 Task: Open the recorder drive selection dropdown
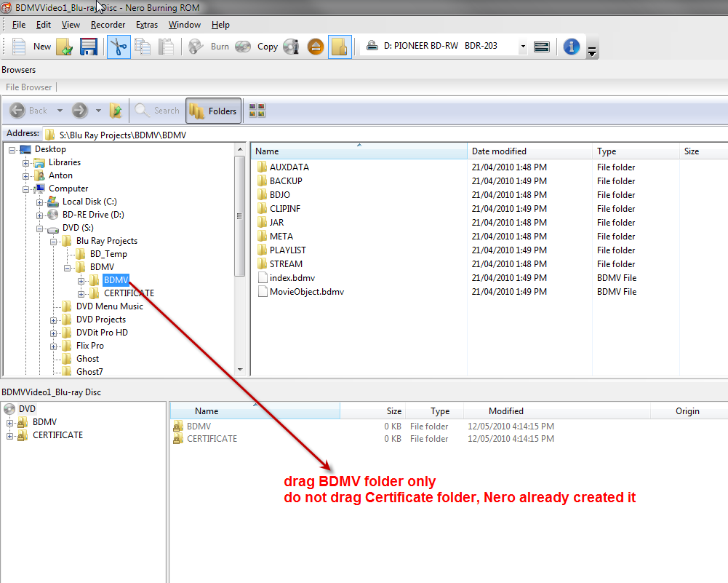pyautogui.click(x=523, y=46)
